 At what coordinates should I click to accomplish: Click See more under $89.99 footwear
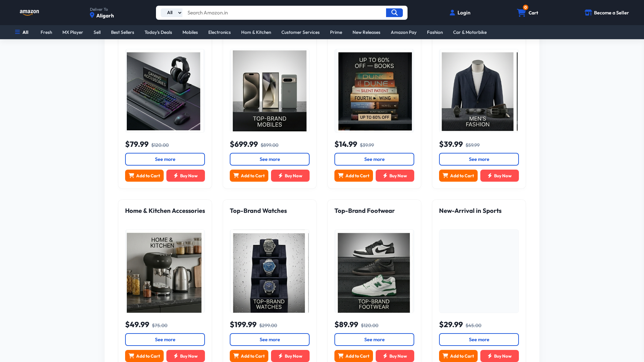click(x=374, y=340)
